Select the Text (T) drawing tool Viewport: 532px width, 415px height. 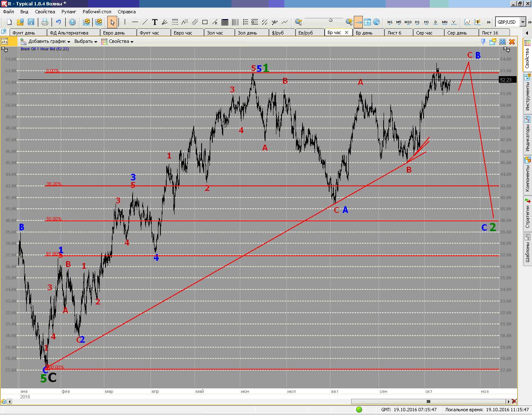(x=155, y=22)
